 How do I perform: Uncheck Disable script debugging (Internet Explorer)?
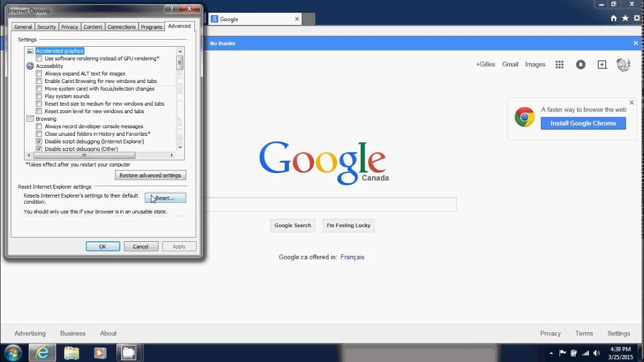click(x=39, y=141)
